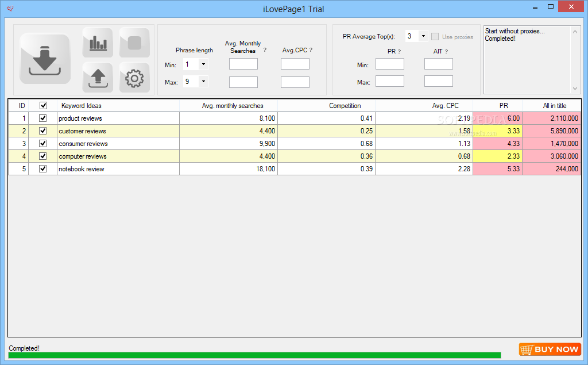Minimize the iLovePage1 Trial window

click(x=535, y=7)
